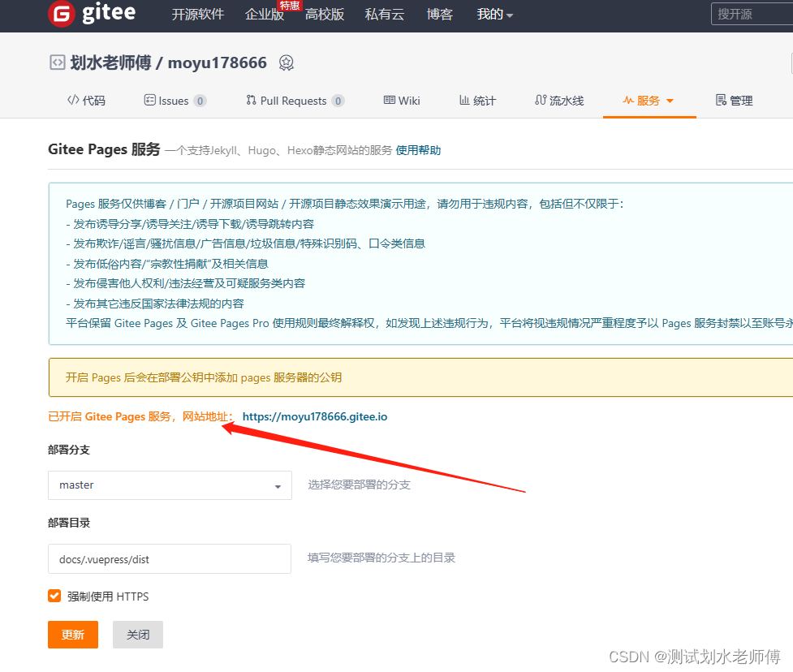The height and width of the screenshot is (672, 793).
Task: Click the moyu178666 repository name
Action: click(217, 62)
